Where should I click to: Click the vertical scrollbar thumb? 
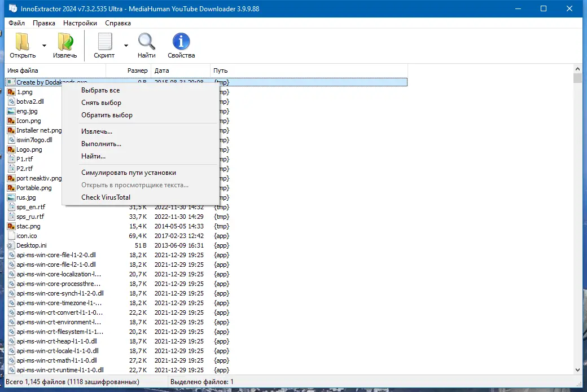pos(577,78)
